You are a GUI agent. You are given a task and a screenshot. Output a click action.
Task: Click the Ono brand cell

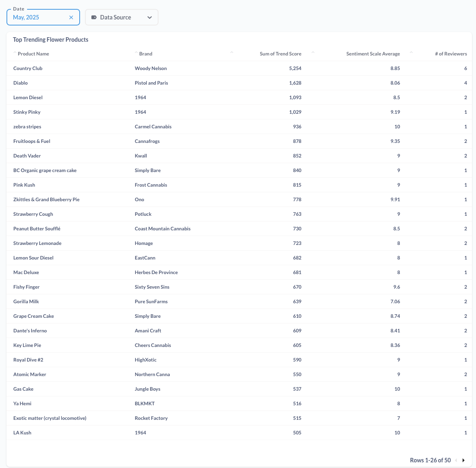(140, 200)
